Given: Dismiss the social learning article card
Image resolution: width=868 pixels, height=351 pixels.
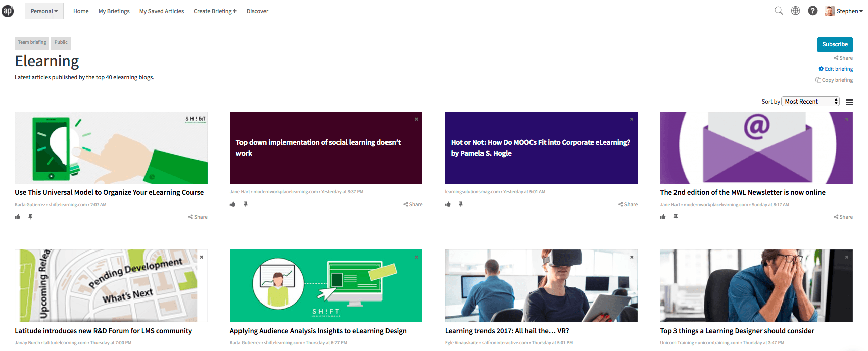Looking at the screenshot, I should pos(416,119).
